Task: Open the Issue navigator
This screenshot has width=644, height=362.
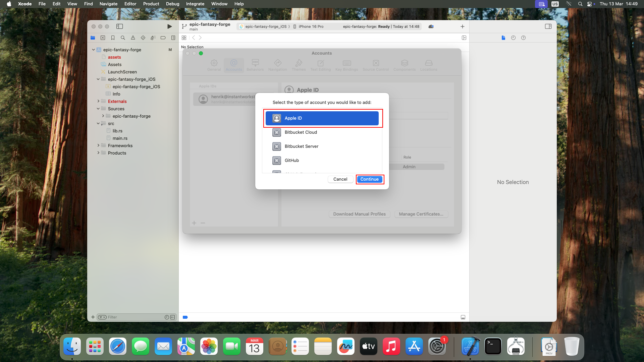Action: [133, 38]
